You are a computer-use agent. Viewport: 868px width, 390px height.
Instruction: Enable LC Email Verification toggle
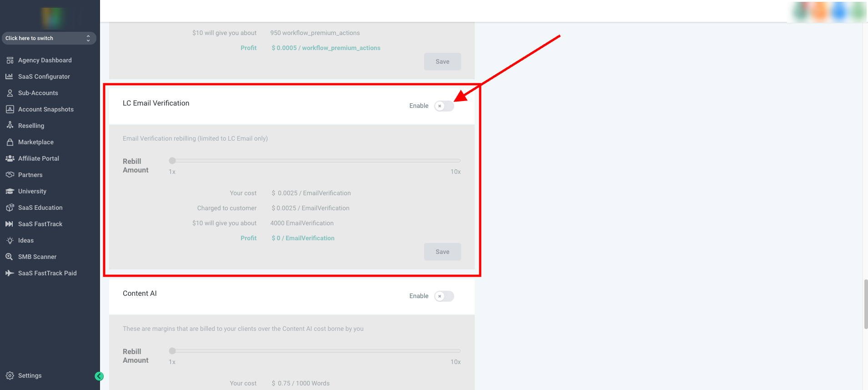tap(444, 106)
